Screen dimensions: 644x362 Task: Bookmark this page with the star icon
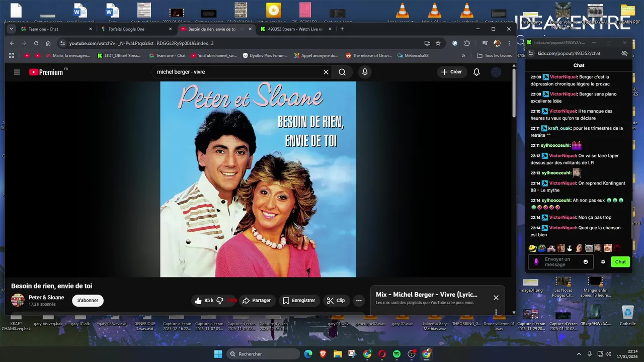(438, 43)
